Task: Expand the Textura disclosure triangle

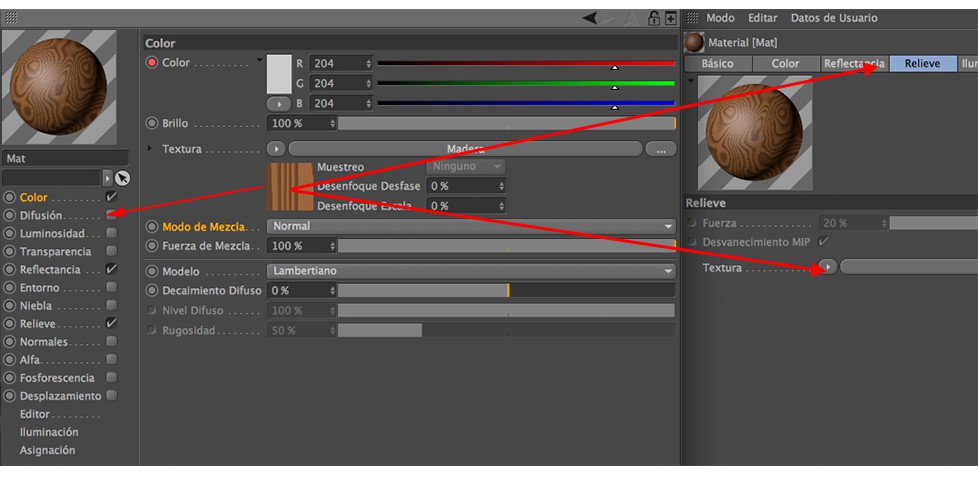Action: coord(149,148)
